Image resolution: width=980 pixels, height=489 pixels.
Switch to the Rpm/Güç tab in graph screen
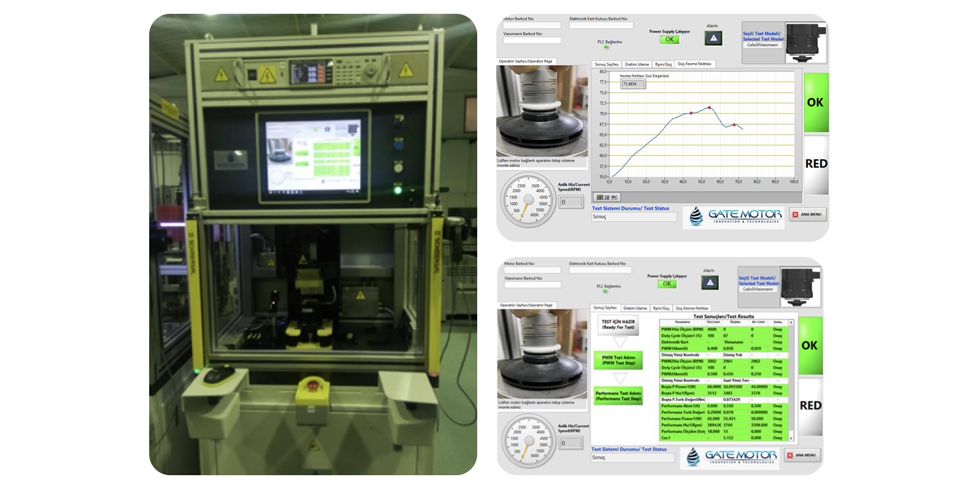663,64
